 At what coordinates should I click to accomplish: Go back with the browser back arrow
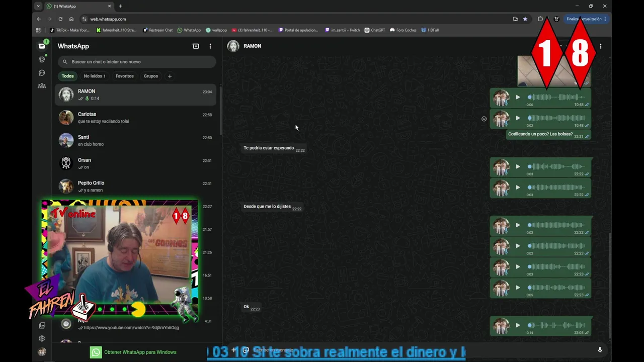coord(39,19)
